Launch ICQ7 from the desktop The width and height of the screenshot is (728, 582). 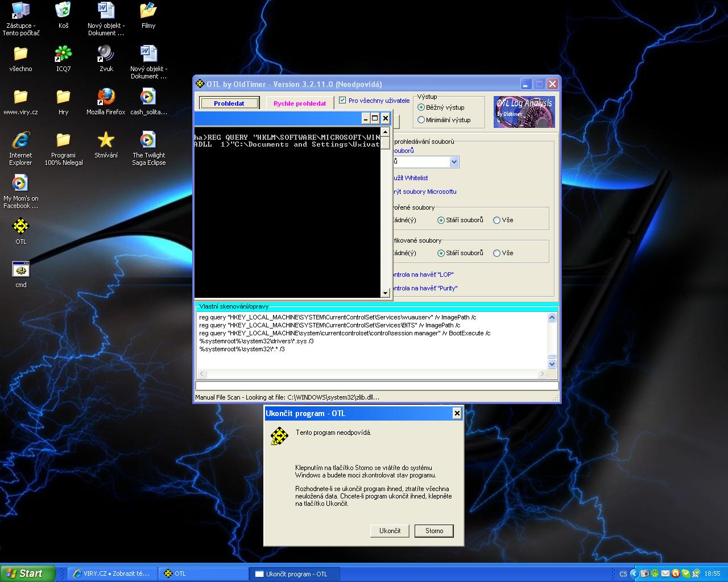(x=63, y=54)
